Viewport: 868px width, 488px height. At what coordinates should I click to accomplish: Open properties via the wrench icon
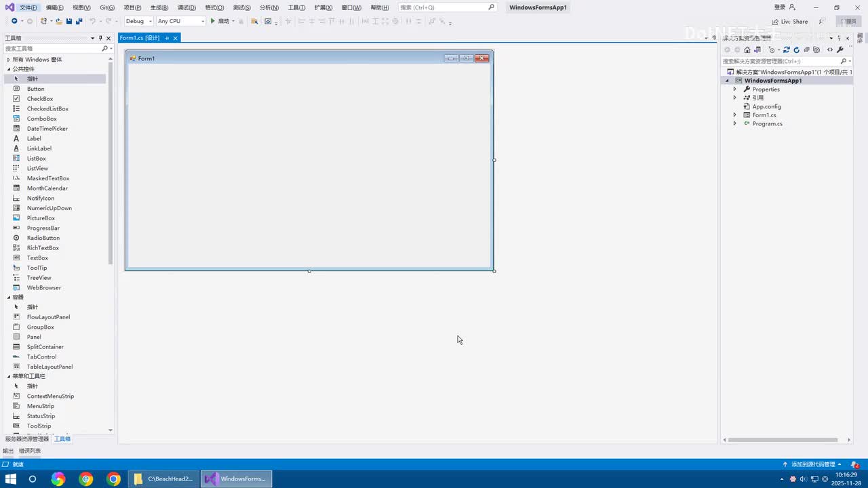(840, 49)
